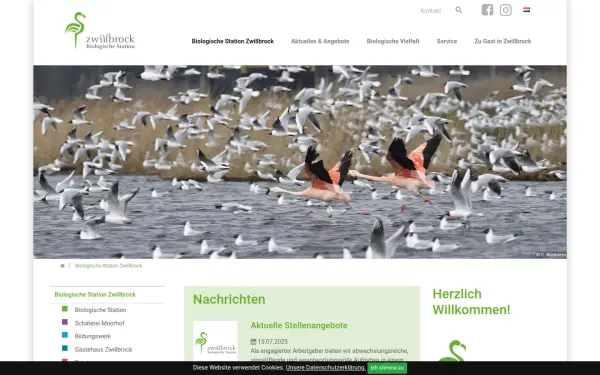Open the Service menu
This screenshot has height=375, width=600.
[x=447, y=41]
